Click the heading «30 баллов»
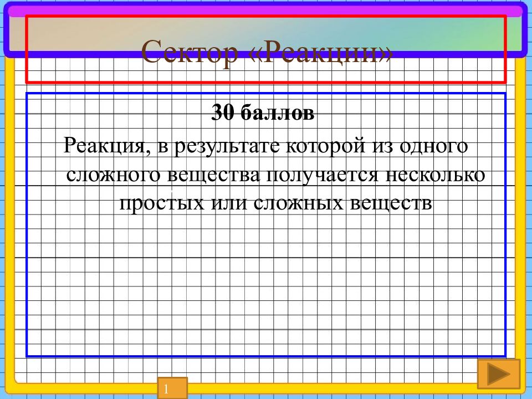Screen dimensions: 532x399 [x=263, y=112]
